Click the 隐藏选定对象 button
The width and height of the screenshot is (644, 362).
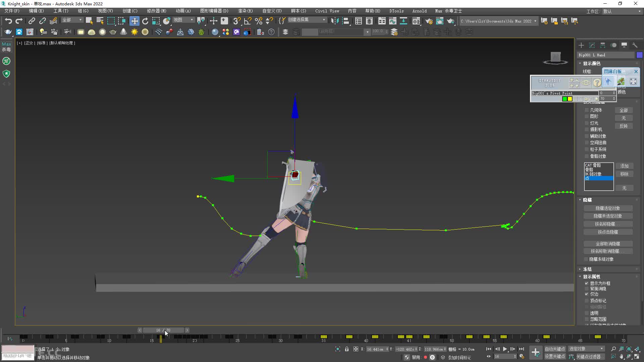608,208
